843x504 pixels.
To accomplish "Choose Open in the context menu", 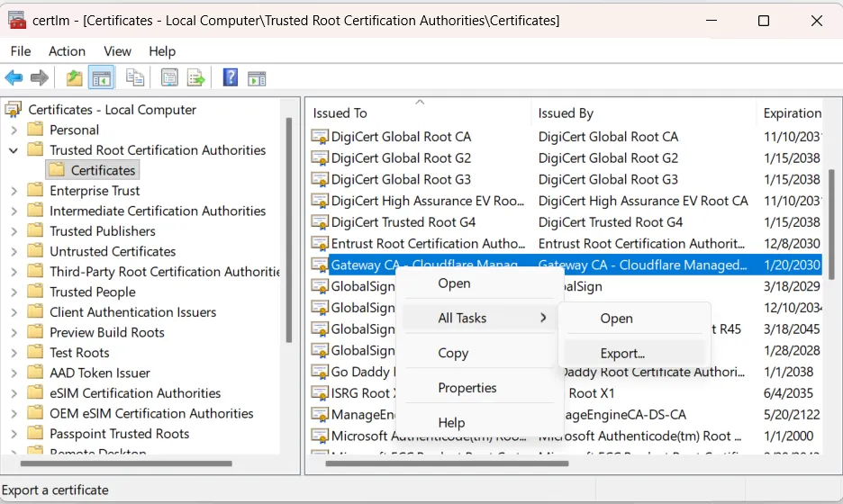I will click(478, 283).
